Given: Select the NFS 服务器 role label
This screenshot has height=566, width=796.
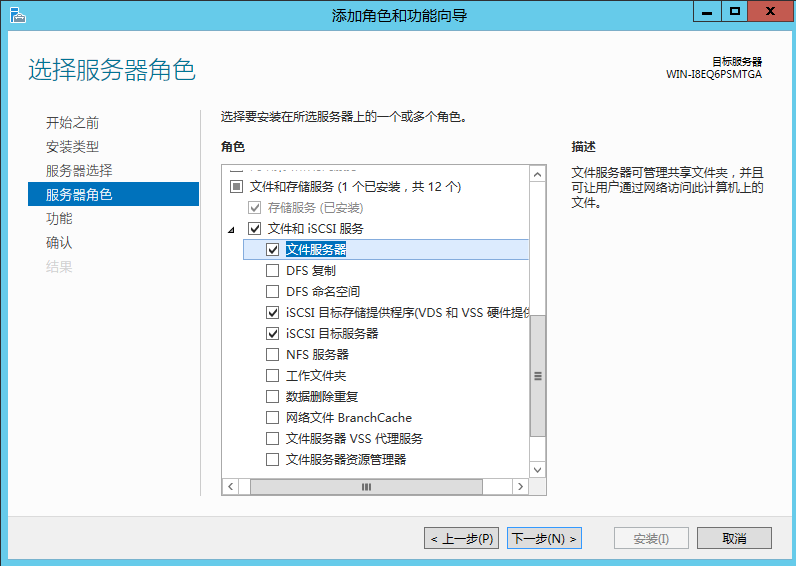Looking at the screenshot, I should 317,354.
